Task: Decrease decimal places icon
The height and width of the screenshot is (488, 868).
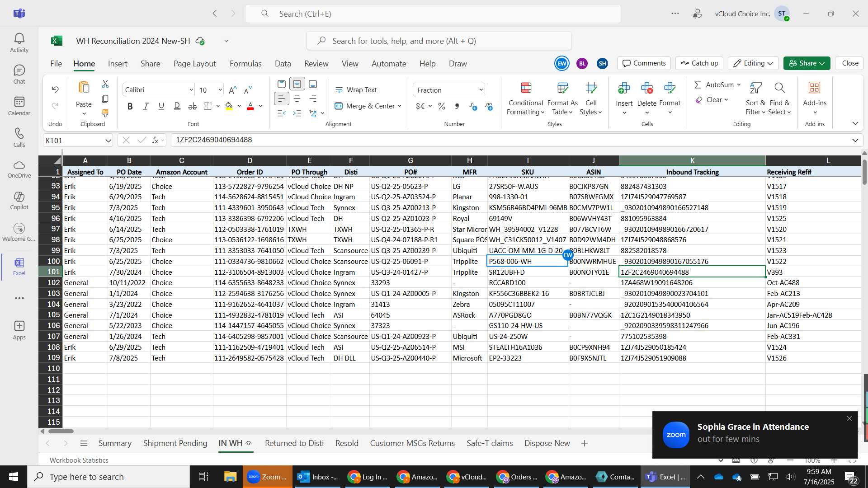Action: (x=489, y=106)
